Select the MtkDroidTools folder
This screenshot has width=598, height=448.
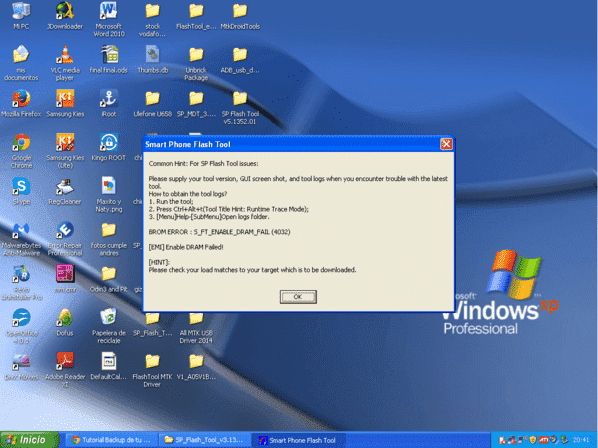tap(240, 16)
